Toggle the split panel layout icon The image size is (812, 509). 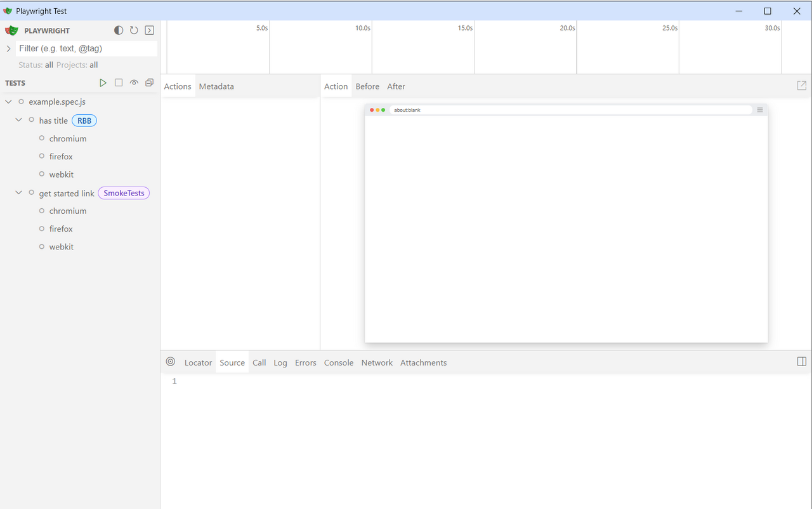801,362
